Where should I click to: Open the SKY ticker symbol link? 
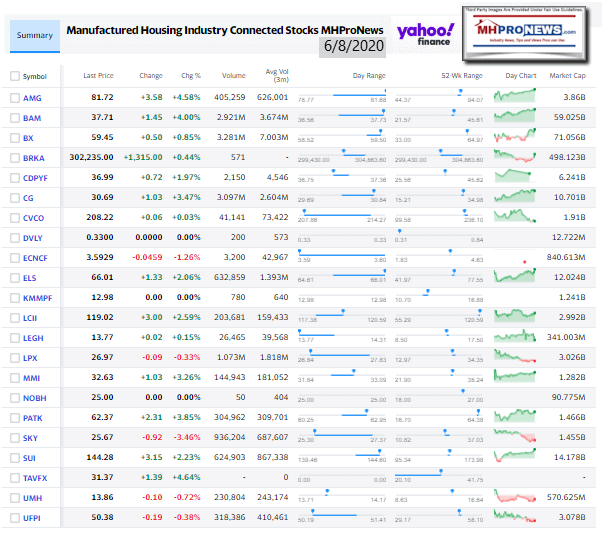tap(32, 437)
